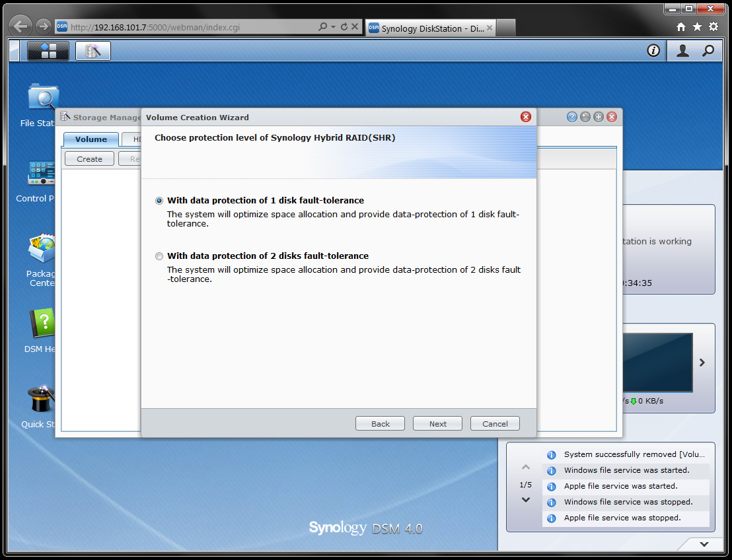Screen dimensions: 732x560
Task: Click Next to continue the wizard
Action: click(437, 423)
